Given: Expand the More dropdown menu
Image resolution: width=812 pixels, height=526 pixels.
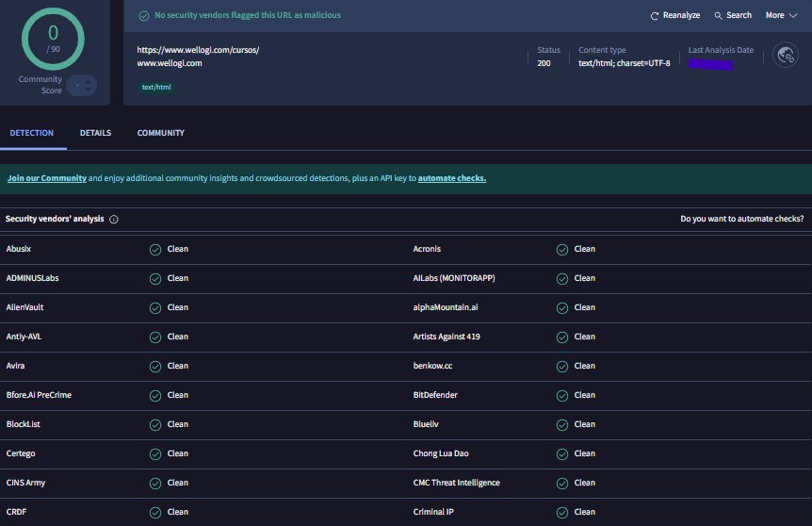Looking at the screenshot, I should 781,15.
